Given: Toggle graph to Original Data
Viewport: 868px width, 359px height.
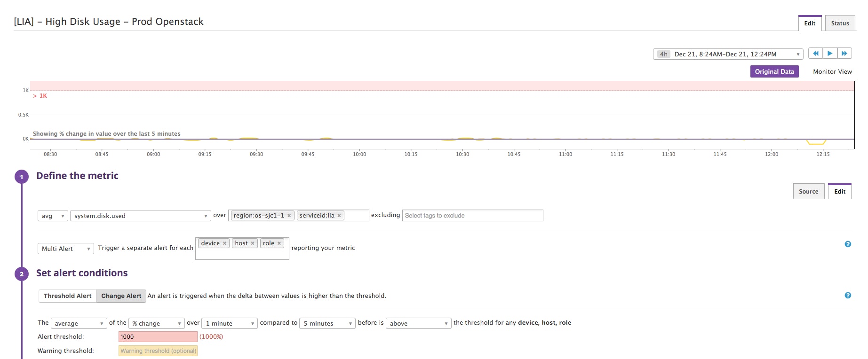Looking at the screenshot, I should pos(774,71).
